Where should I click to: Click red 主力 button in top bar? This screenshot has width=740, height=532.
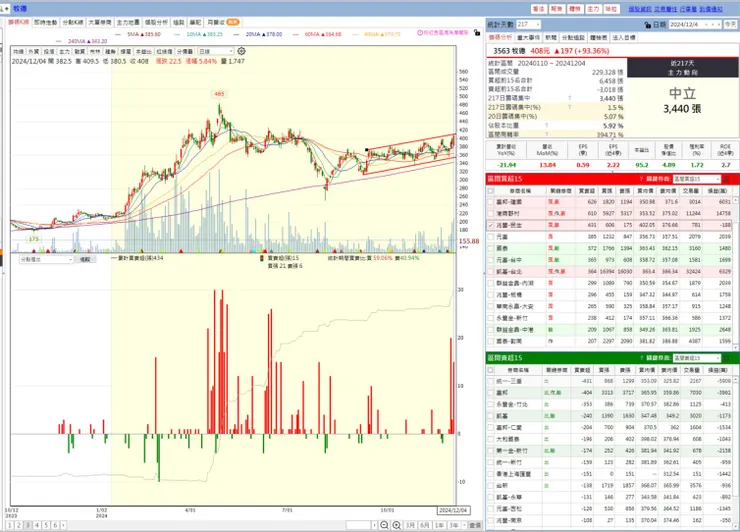click(x=593, y=9)
